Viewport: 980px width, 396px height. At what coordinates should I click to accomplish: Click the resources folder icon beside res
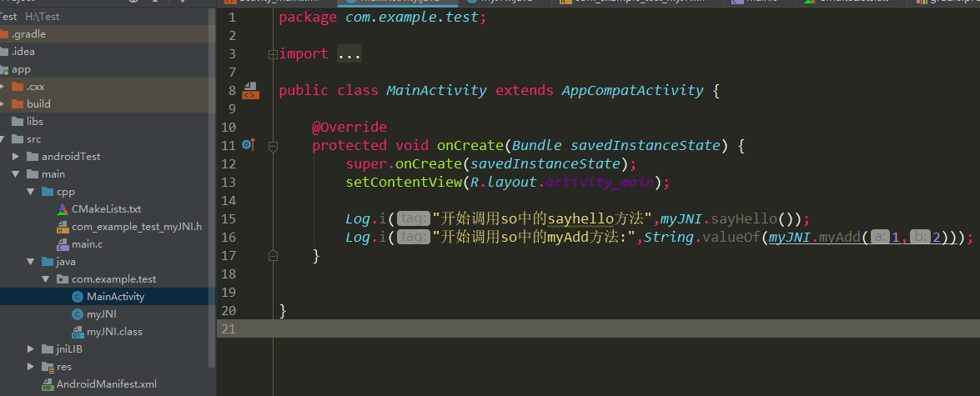point(47,367)
